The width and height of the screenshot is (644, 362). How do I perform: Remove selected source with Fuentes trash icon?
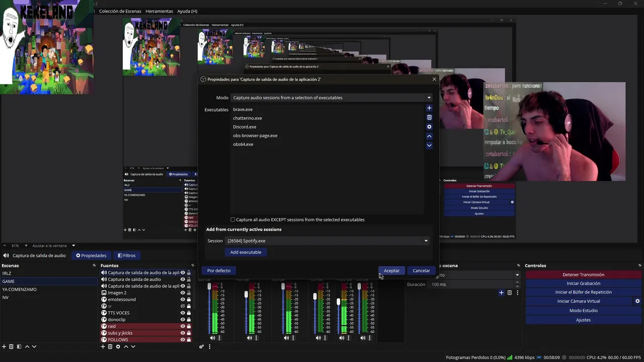click(x=110, y=346)
